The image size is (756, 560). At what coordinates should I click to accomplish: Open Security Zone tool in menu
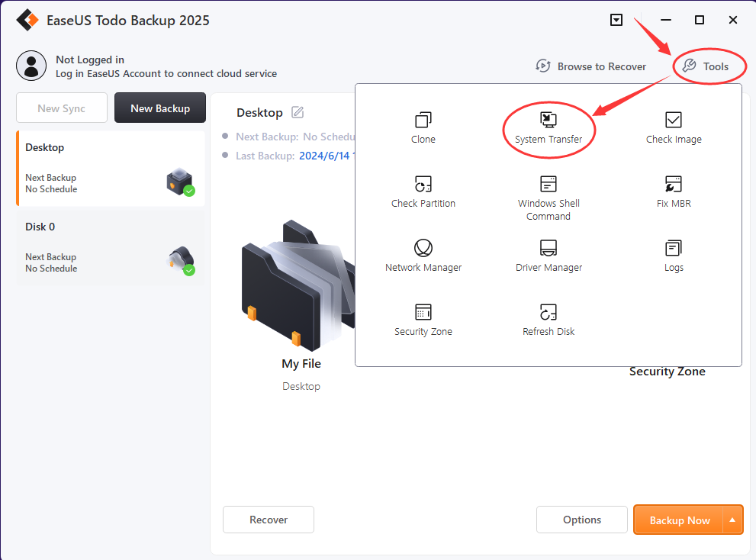pos(423,320)
